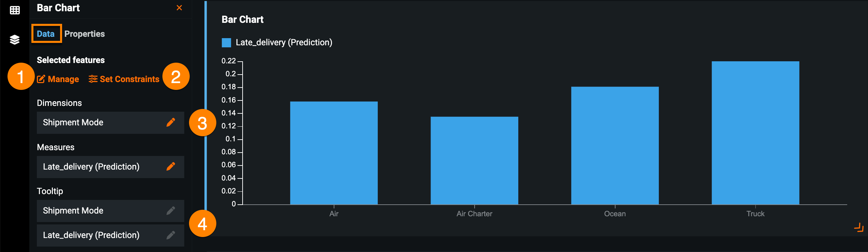Viewport: 868px width, 252px height.
Task: Select the Shipment Mode dimension field
Action: 102,123
